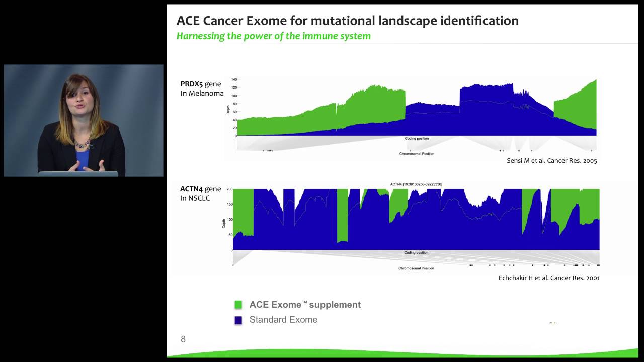Click the 'In NSCLC' label
This screenshot has height=362, width=644.
pyautogui.click(x=195, y=198)
